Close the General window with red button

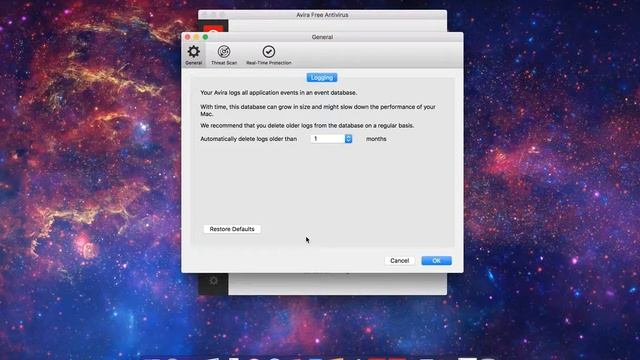[188, 37]
